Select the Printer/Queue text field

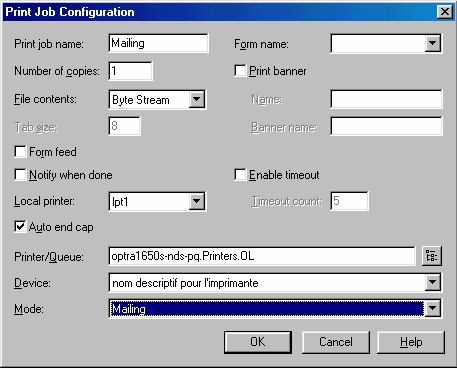tap(262, 256)
